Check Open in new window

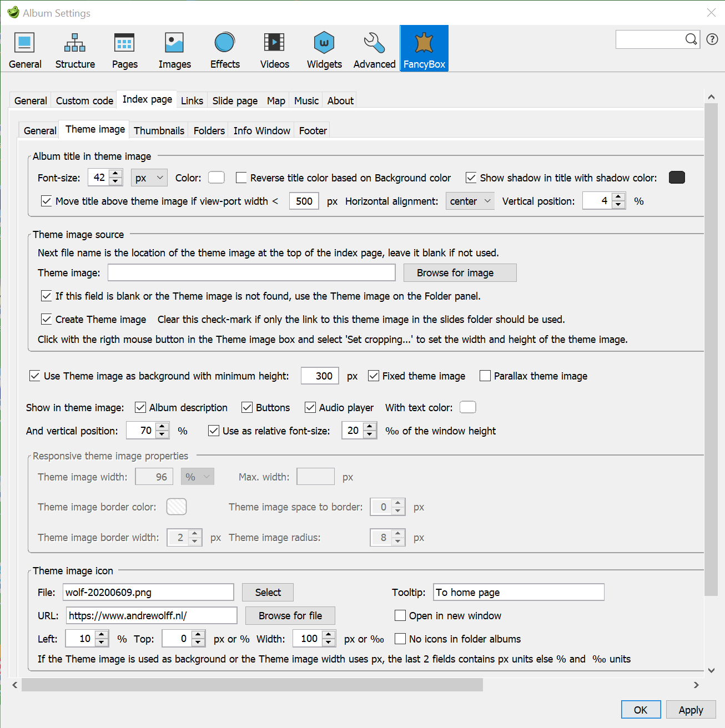click(x=400, y=616)
